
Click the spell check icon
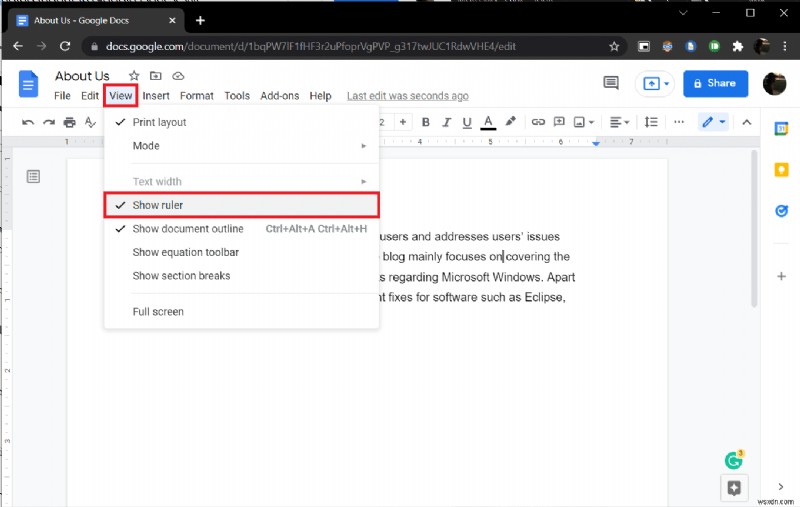coord(90,122)
